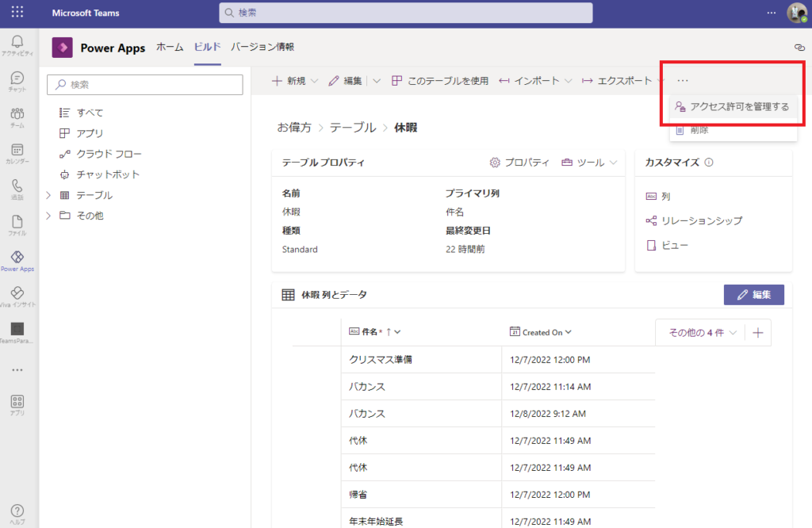Open the user profile avatar

(x=796, y=13)
